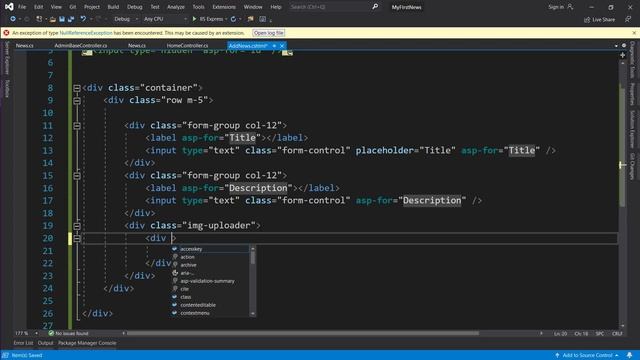Open the Solution Explorer side panel tab
This screenshot has width=640, height=360.
632,129
